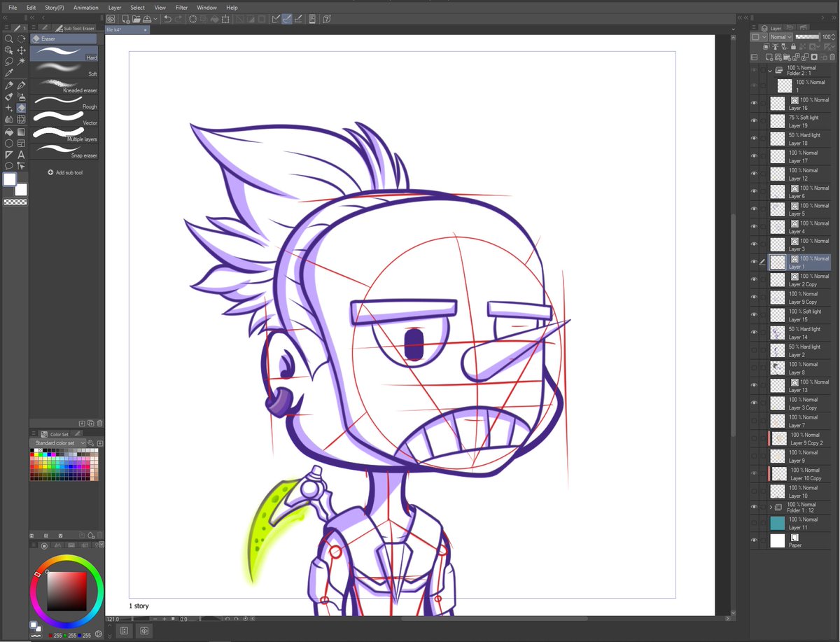Viewport: 840px width, 642px height.
Task: Click the New layer folder icon
Action: (787, 57)
